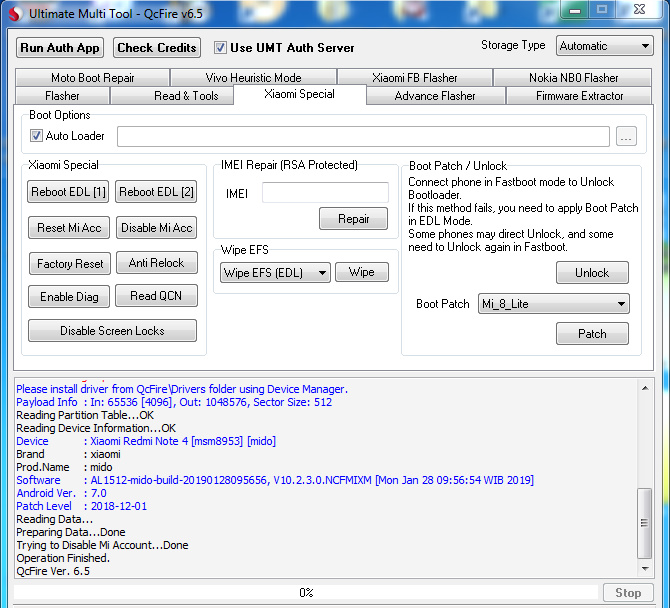Click log line 'Patch Level : 2018-12-01'
Image resolution: width=670 pixels, height=608 pixels.
tap(82, 506)
